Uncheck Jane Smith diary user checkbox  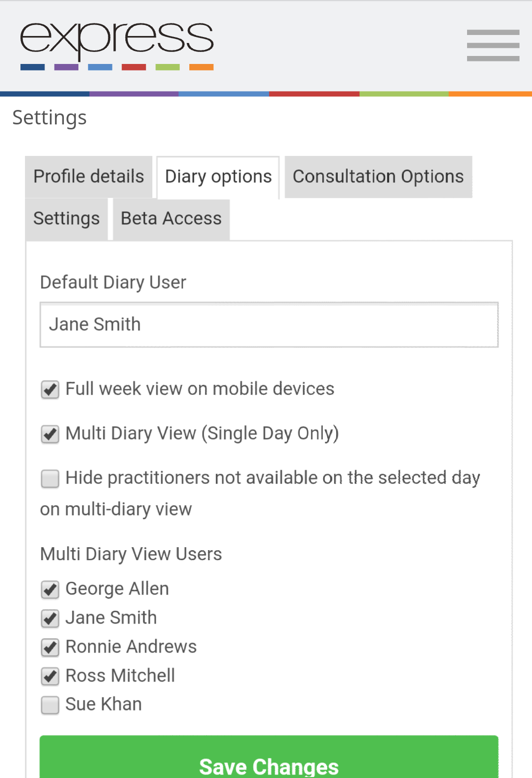click(50, 618)
